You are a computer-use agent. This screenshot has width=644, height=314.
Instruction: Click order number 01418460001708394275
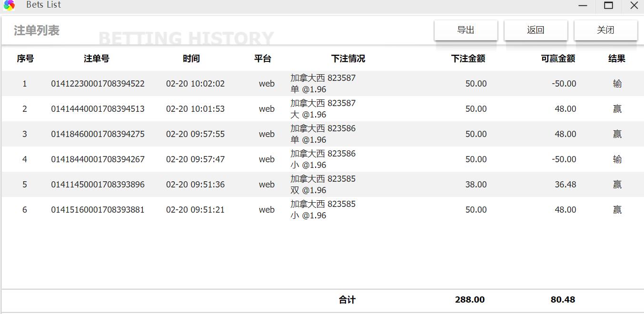pyautogui.click(x=98, y=134)
